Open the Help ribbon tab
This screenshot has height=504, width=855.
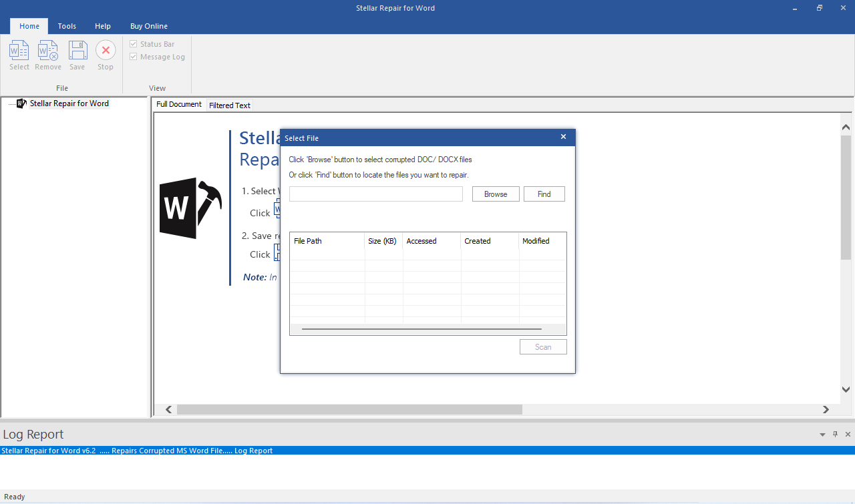(103, 26)
